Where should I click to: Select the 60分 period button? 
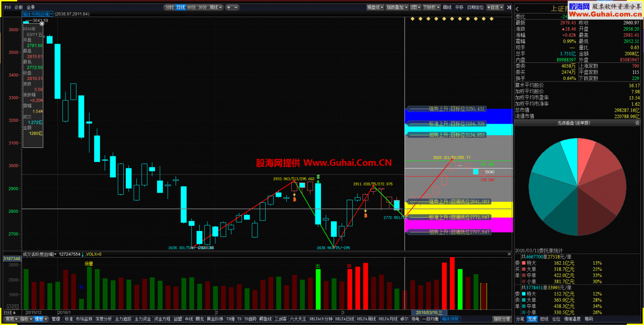point(192,8)
